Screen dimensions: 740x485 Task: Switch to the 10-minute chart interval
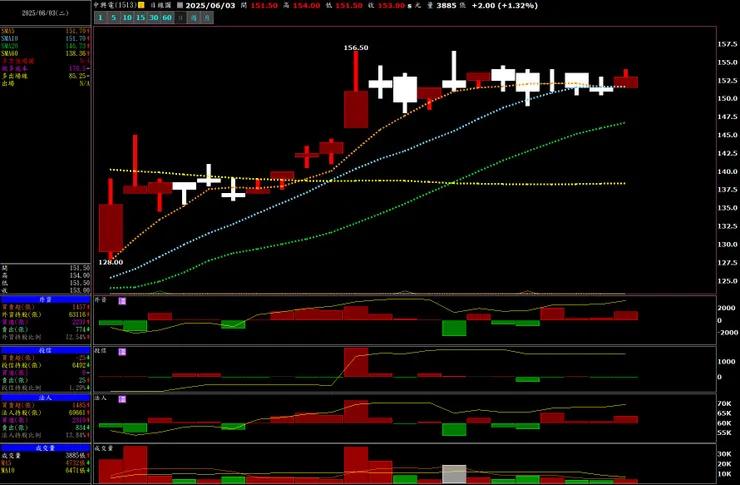[127, 18]
